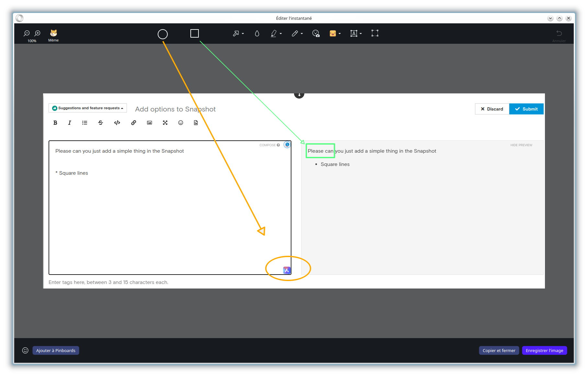The height and width of the screenshot is (377, 588).
Task: Open the arrow tool options dropdown
Action: click(x=243, y=34)
